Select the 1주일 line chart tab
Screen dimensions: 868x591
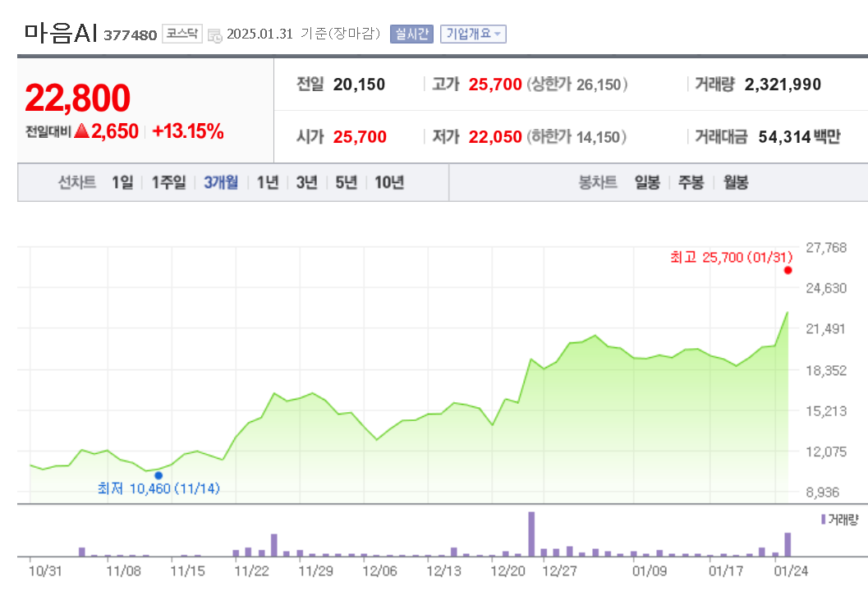pos(169,182)
